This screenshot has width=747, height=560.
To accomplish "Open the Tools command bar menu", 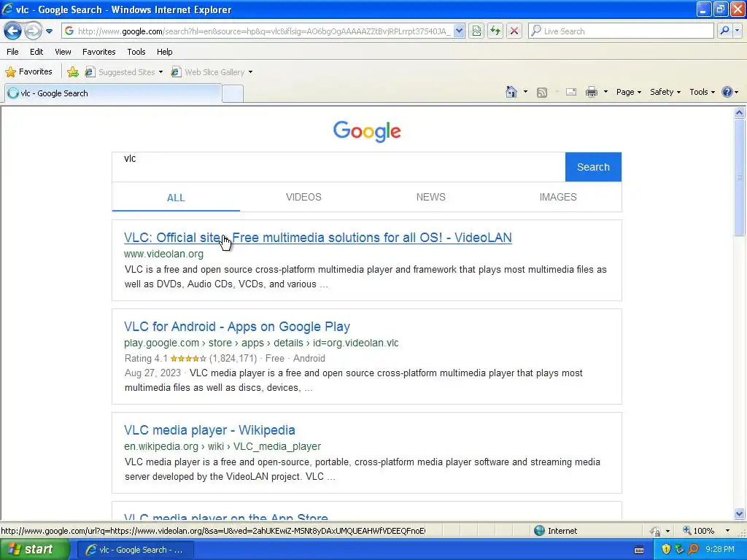I will 703,92.
